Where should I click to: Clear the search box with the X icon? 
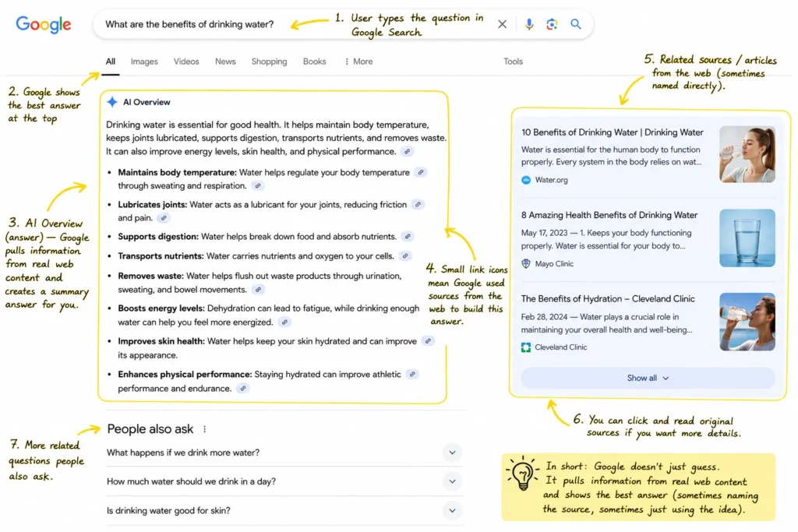tap(502, 24)
